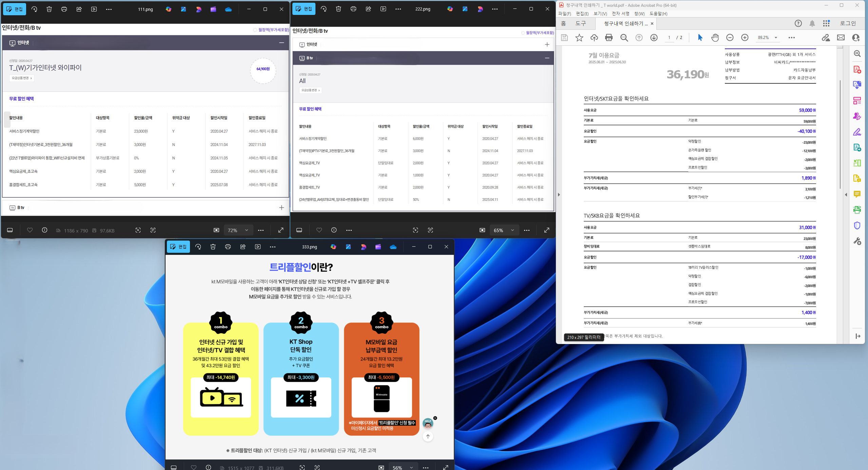Favorite the 222.png image with heart

click(x=319, y=230)
